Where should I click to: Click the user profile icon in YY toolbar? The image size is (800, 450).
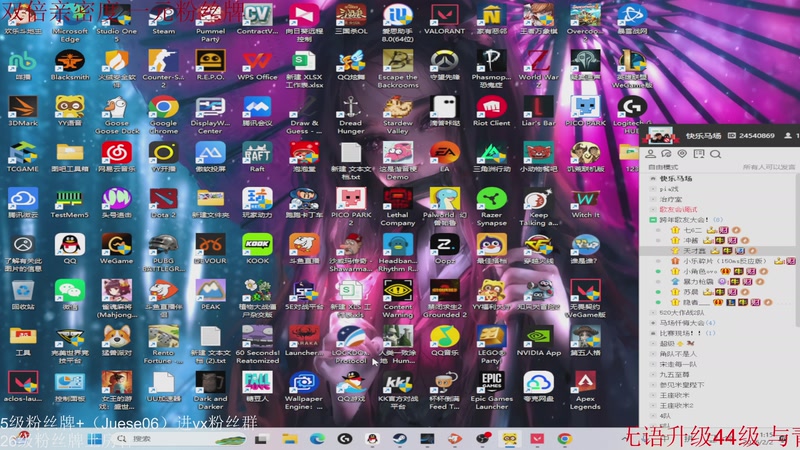[x=651, y=154]
